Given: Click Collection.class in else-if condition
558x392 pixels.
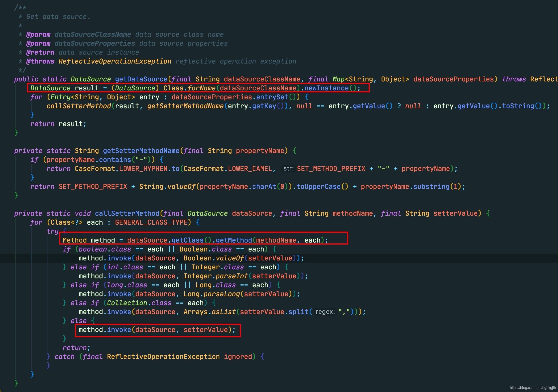Looking at the screenshot, I should point(139,303).
